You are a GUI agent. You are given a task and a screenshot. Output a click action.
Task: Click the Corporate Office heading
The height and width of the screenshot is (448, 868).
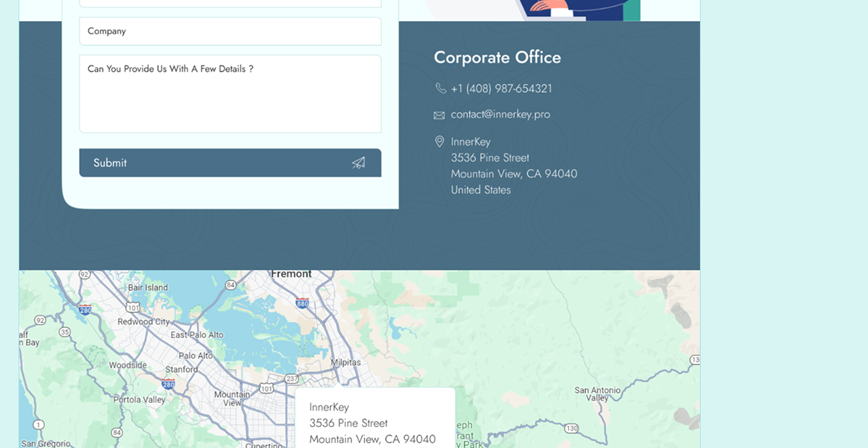click(497, 58)
